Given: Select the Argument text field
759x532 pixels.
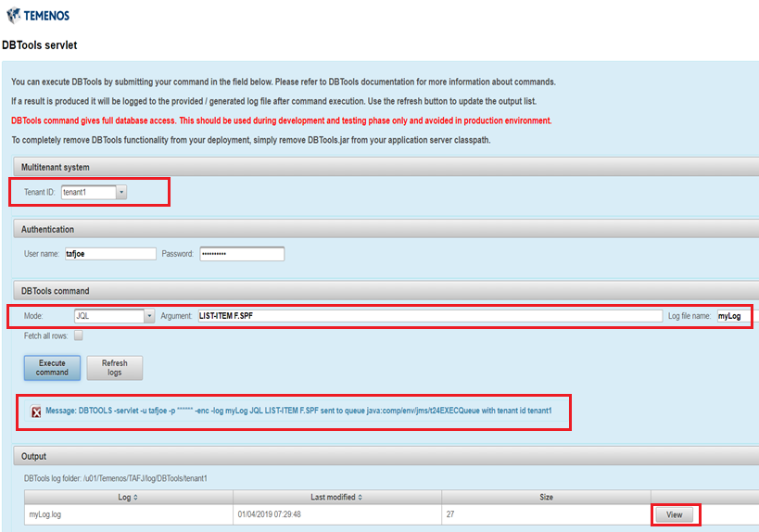Looking at the screenshot, I should click(x=428, y=316).
